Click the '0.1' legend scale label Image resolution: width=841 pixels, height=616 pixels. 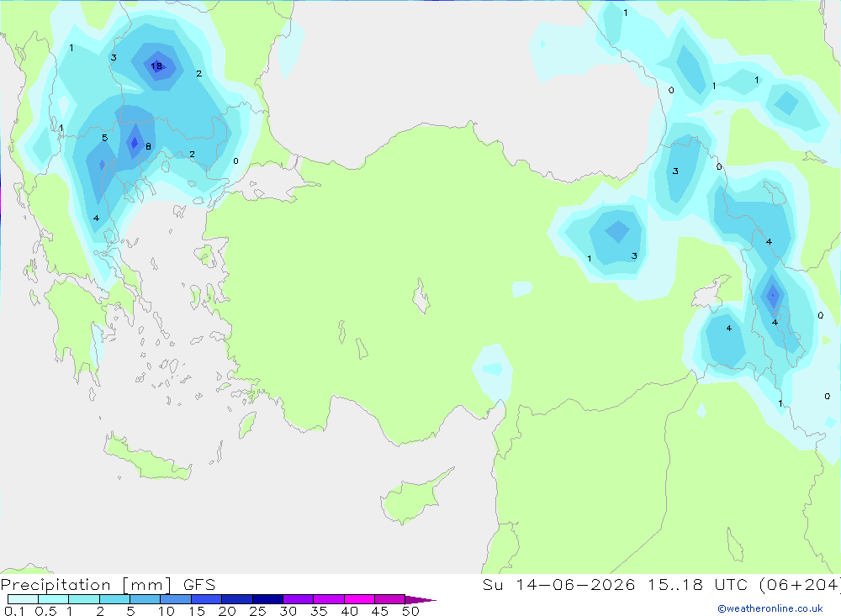click(14, 611)
